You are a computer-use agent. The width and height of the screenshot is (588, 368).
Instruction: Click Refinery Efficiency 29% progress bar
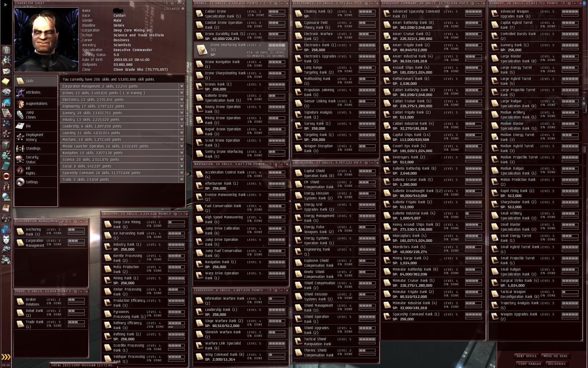176,327
